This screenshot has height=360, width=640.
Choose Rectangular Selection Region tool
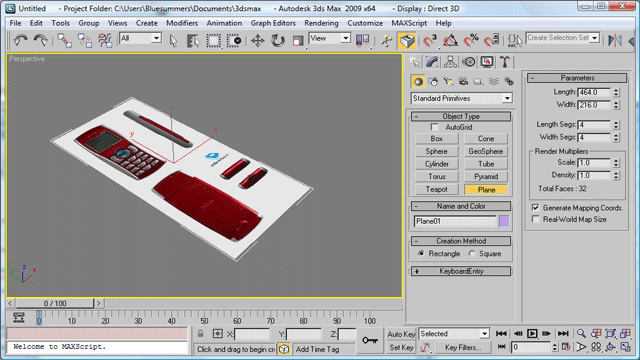213,40
